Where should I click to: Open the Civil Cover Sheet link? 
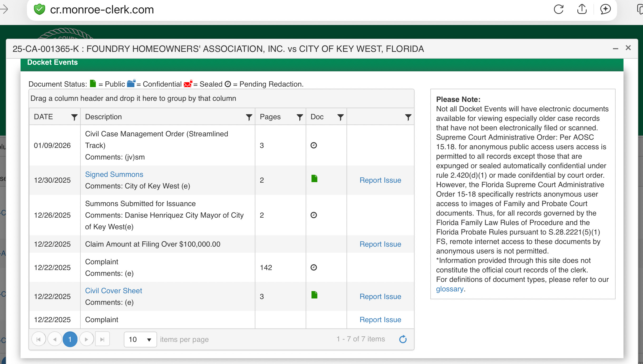click(x=113, y=291)
